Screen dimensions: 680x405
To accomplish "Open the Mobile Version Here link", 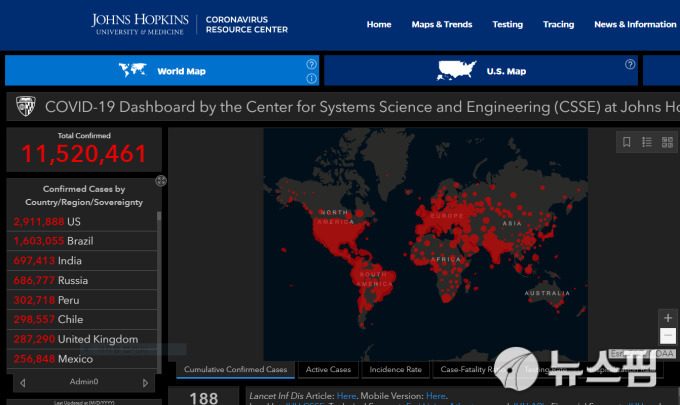I will [x=436, y=396].
